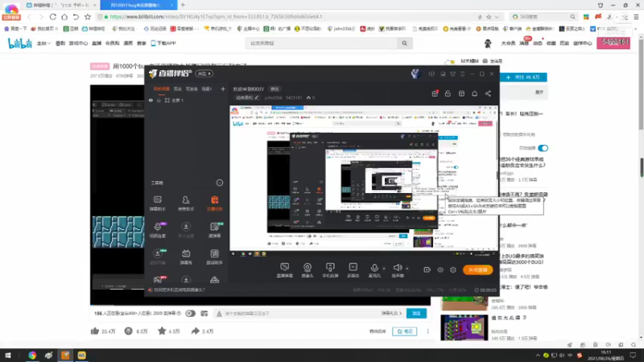Viewport: 644px width, 362px height.
Task: Click the browser reload icon
Action: (x=52, y=17)
